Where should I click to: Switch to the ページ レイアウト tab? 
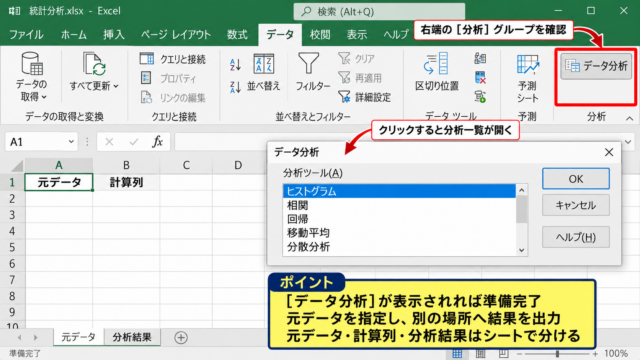[176, 35]
